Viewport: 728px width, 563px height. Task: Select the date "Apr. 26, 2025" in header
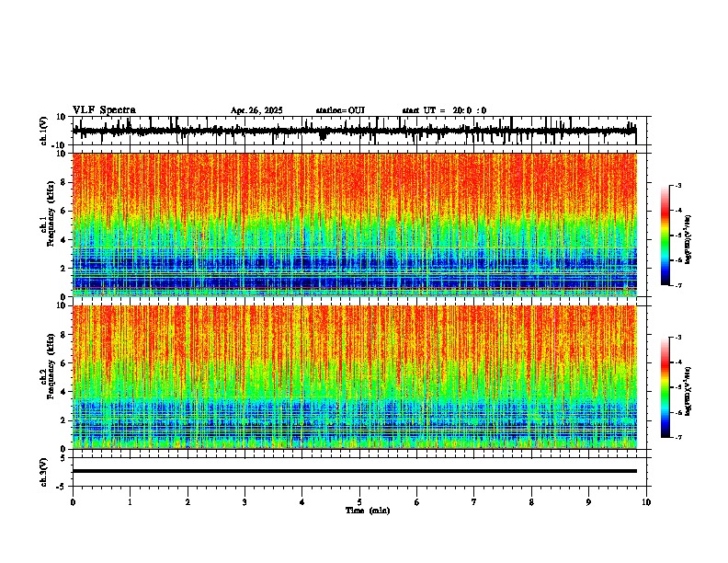point(256,110)
